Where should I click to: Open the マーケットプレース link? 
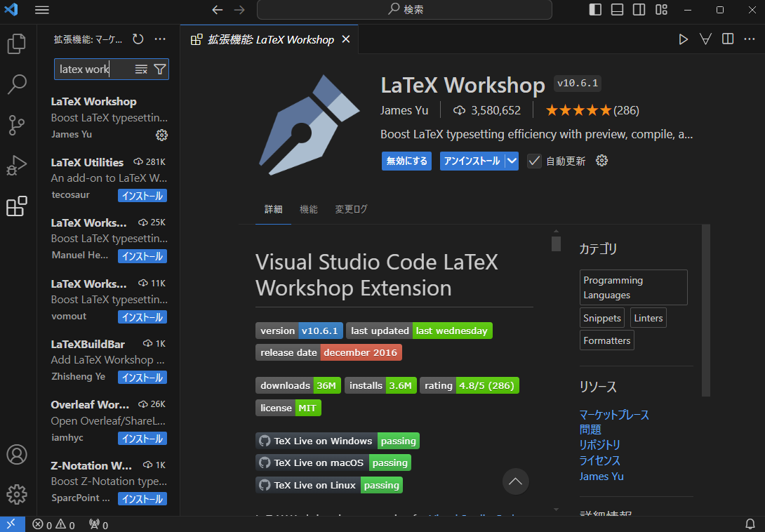[x=614, y=414]
